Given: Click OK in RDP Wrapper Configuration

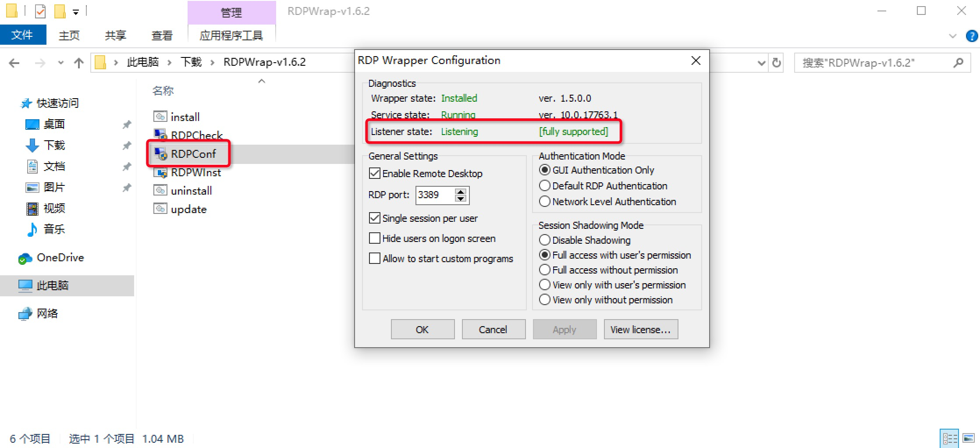Looking at the screenshot, I should tap(423, 329).
